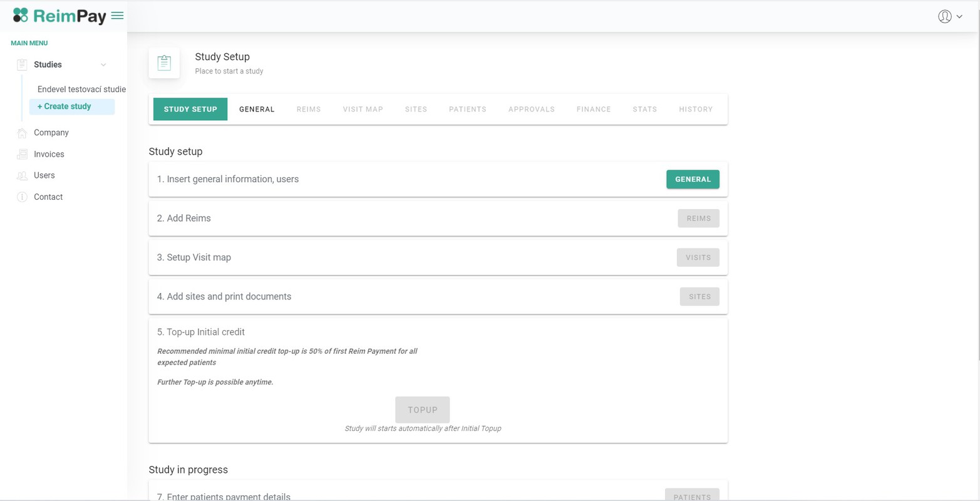
Task: Click the Invoices icon in sidebar
Action: [22, 154]
